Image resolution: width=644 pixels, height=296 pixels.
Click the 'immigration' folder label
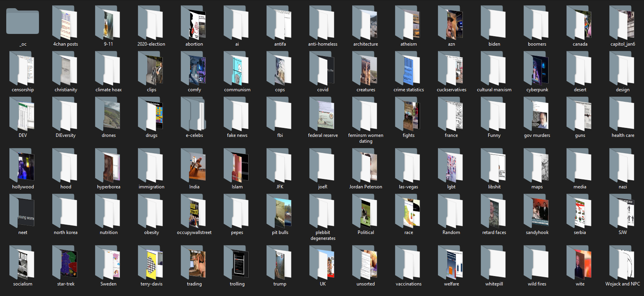152,187
